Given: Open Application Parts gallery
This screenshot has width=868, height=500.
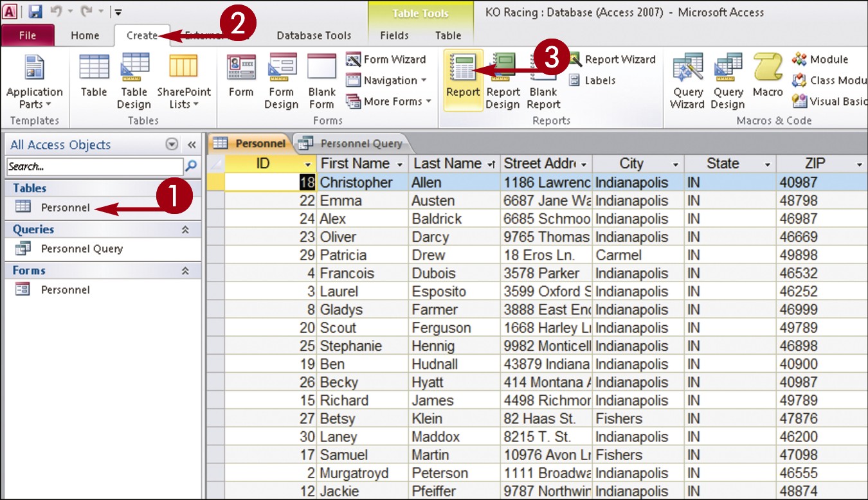Looking at the screenshot, I should [x=35, y=82].
